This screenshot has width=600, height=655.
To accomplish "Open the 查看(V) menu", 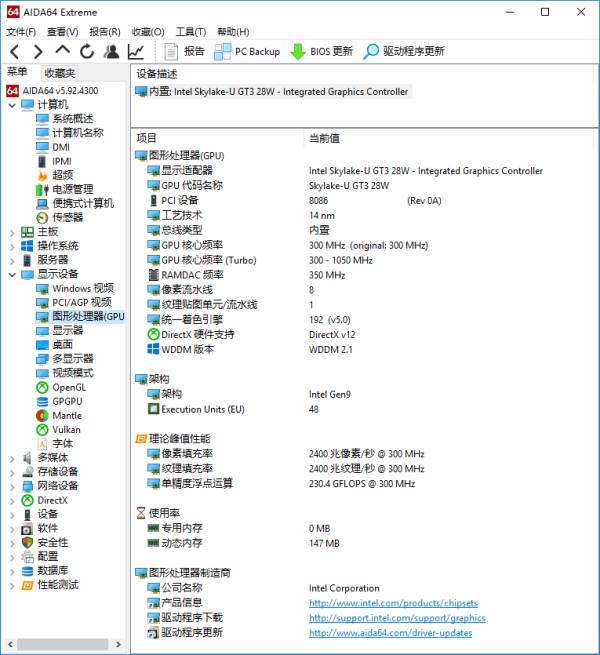I will tap(63, 32).
